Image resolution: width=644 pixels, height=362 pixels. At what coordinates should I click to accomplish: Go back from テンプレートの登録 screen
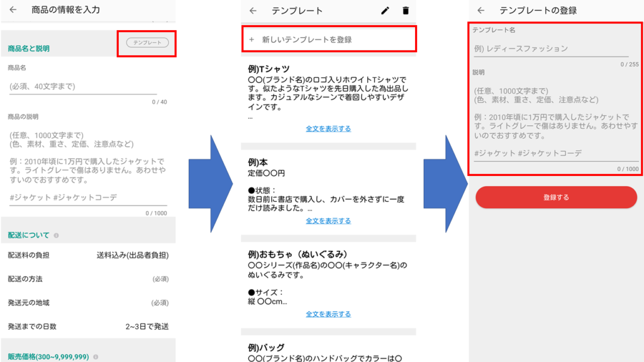click(481, 11)
